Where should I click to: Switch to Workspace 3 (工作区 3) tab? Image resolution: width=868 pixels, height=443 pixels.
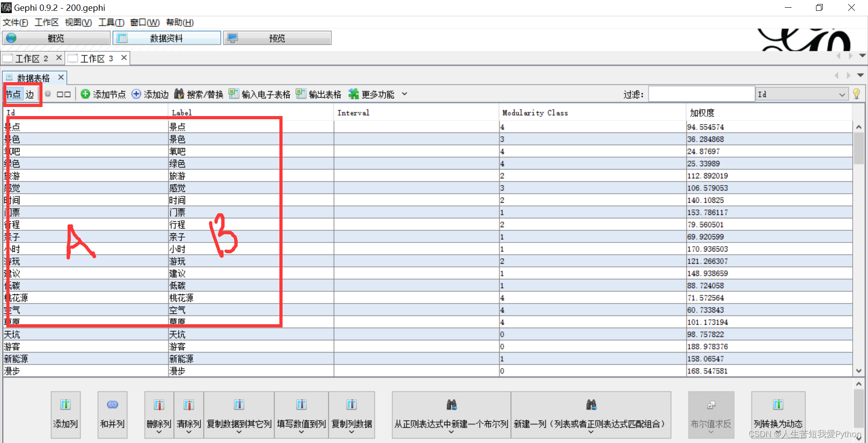pos(97,58)
